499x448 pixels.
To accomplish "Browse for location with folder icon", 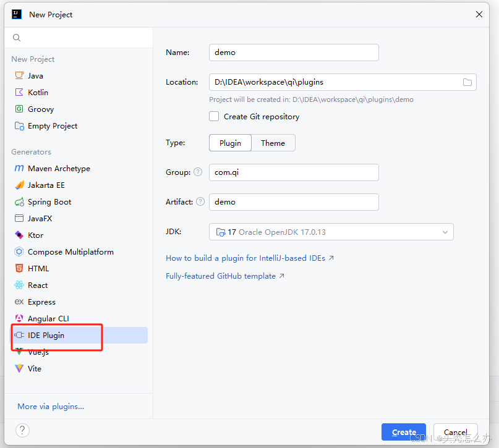I will [x=467, y=82].
